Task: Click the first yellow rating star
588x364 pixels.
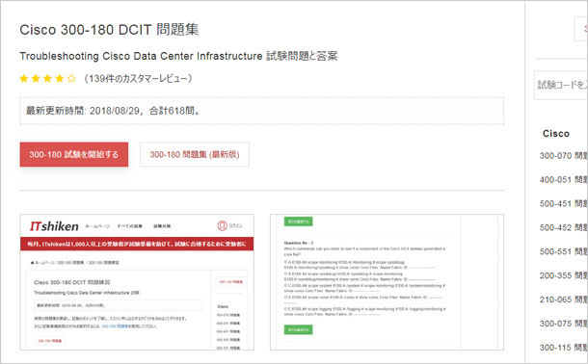Action: [x=24, y=78]
